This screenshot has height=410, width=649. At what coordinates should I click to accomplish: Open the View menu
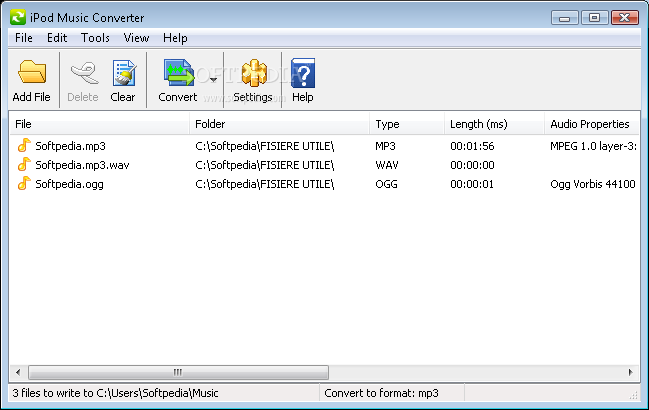click(136, 38)
